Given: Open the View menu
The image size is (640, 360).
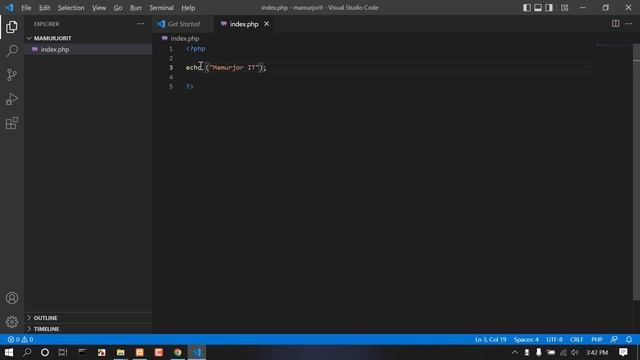Looking at the screenshot, I should (x=99, y=8).
